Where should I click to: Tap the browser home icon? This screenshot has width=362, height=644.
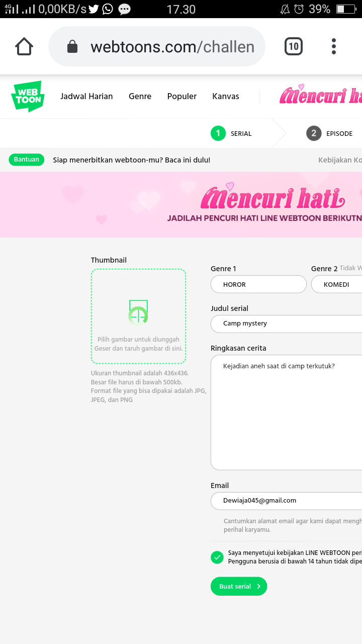pyautogui.click(x=24, y=47)
